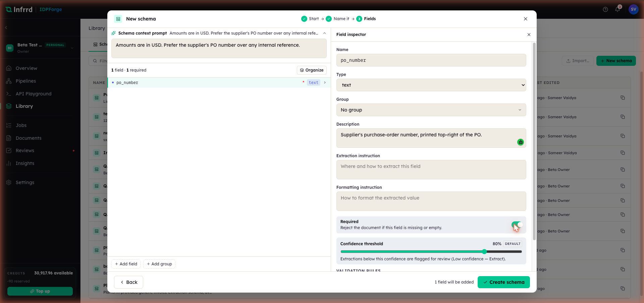Click the Top up credits button
This screenshot has width=644, height=303.
[x=40, y=291]
